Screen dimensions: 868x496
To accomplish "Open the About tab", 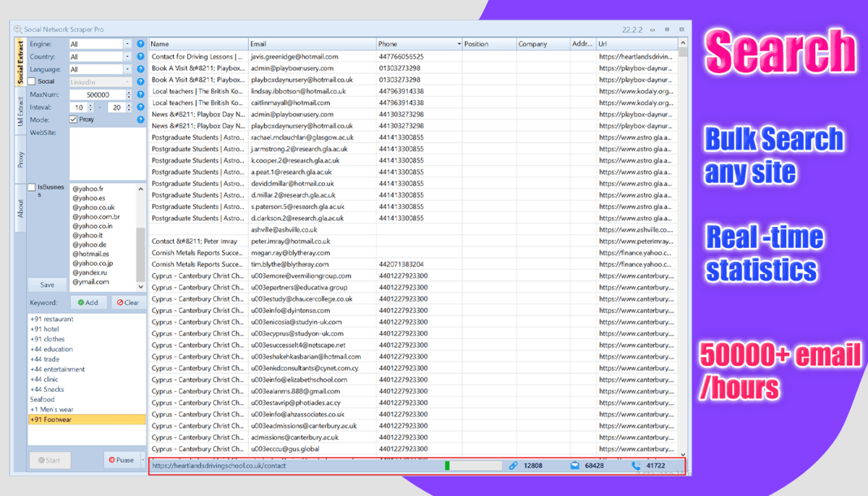I will 20,208.
